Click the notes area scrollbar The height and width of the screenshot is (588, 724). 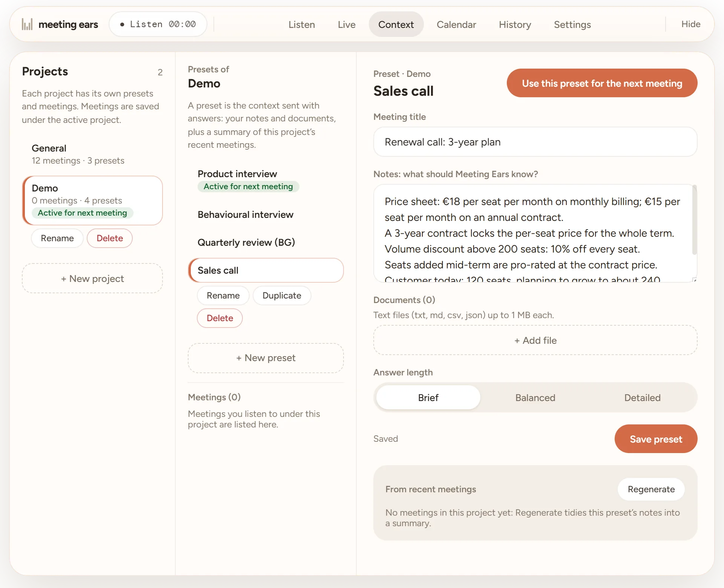click(694, 220)
